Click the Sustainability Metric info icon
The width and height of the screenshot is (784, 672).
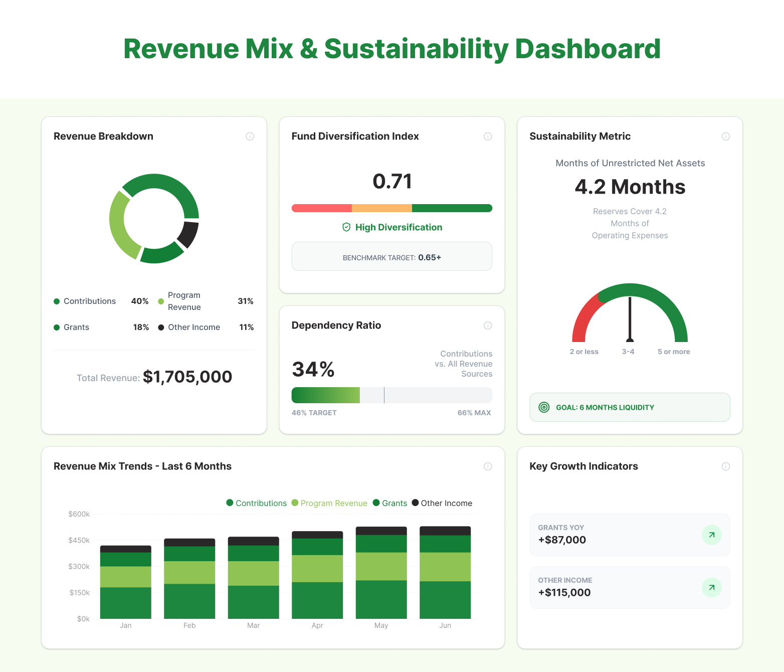tap(726, 136)
